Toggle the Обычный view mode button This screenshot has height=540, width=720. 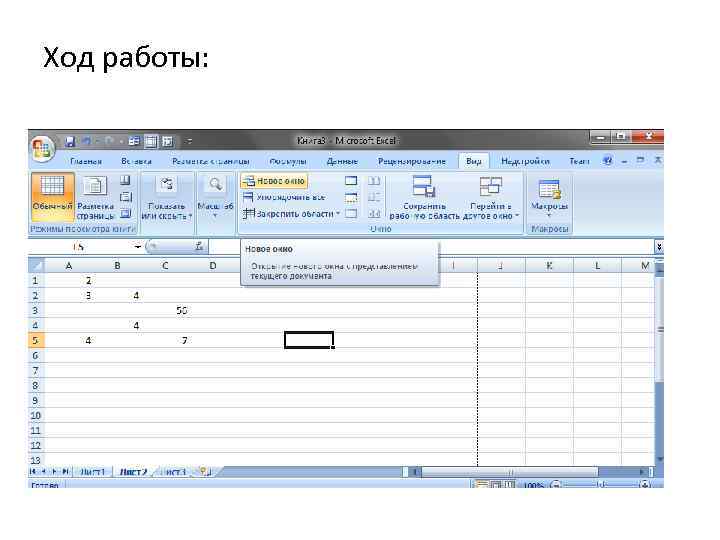click(52, 197)
